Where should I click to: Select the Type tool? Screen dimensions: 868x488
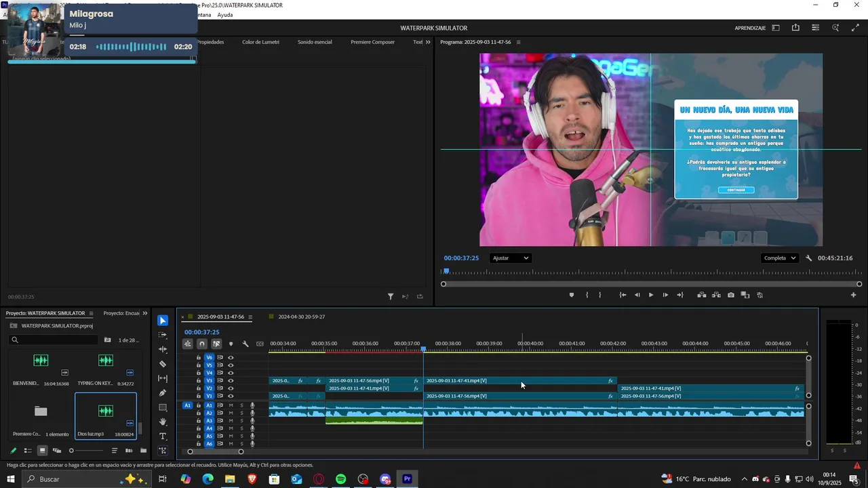coord(163,436)
